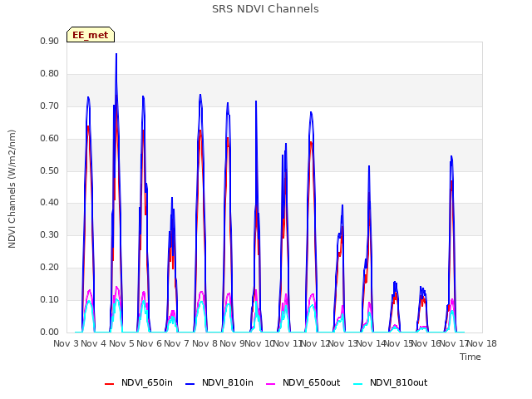Click the 0.30 y-axis tick label
The height and width of the screenshot is (399, 532).
[50, 234]
